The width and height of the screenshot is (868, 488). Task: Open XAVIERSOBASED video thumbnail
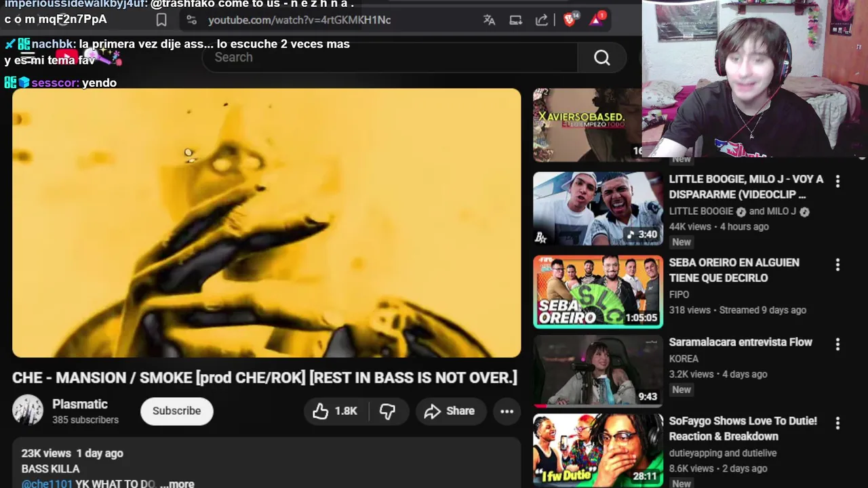point(587,125)
